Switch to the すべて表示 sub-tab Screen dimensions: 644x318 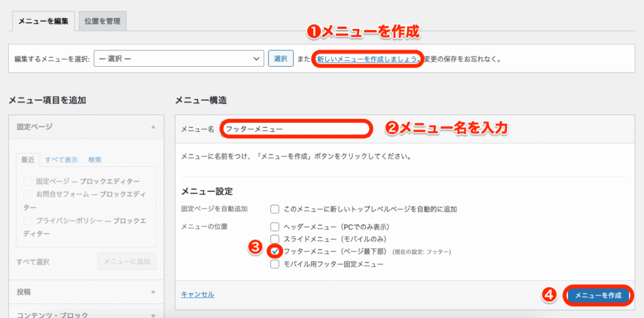[x=61, y=160]
